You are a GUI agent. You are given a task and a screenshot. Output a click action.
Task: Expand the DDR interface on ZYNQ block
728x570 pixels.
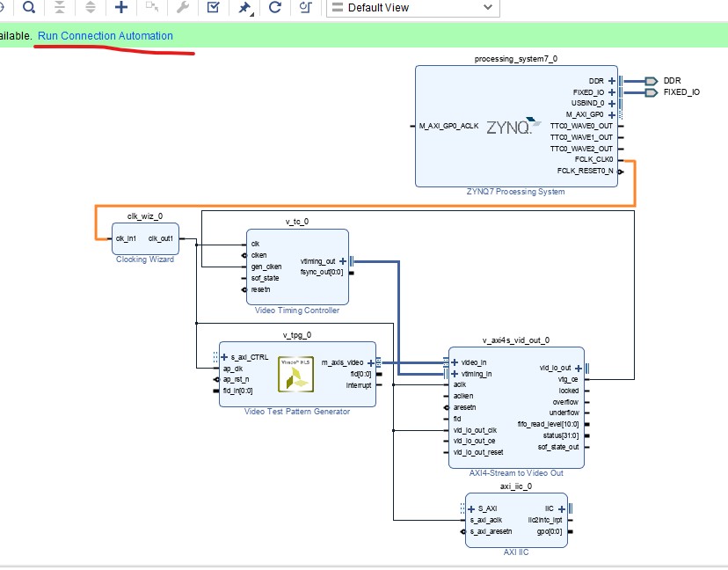coord(611,81)
